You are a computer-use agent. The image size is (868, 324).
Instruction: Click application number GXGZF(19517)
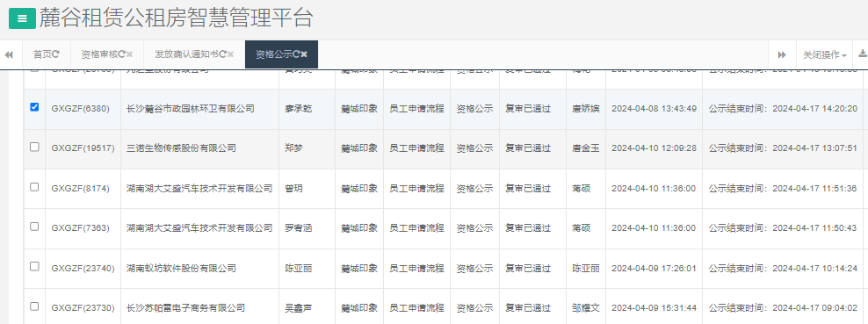point(83,148)
